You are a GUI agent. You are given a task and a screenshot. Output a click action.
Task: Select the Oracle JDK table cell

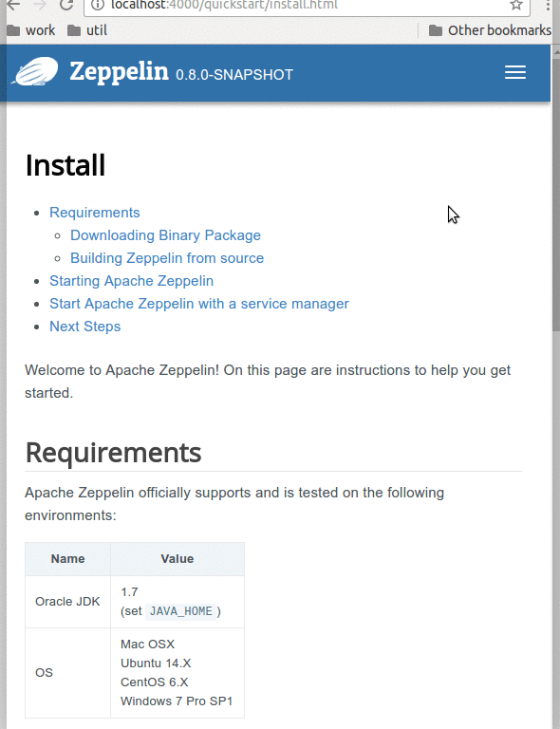click(x=67, y=602)
